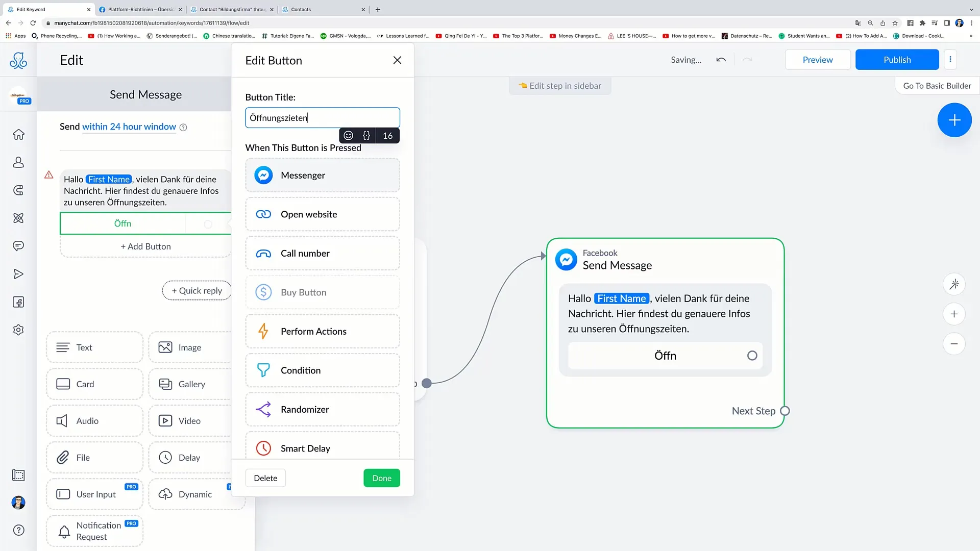980x551 pixels.
Task: Click the Publish button to deploy flow
Action: [x=897, y=59]
